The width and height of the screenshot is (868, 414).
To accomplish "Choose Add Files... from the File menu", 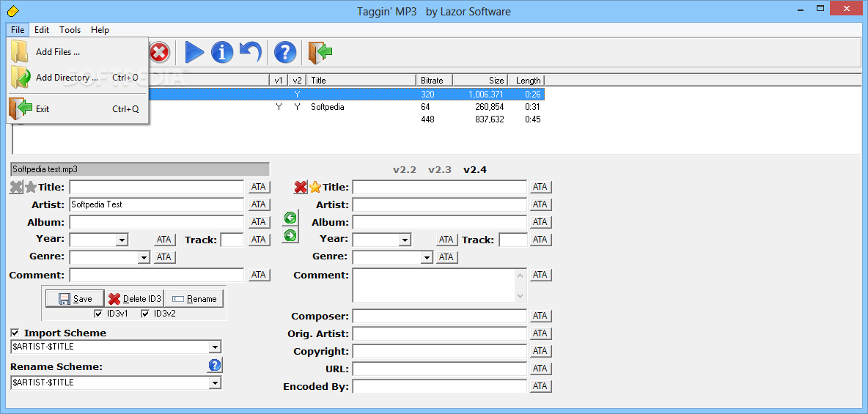I will tap(77, 52).
